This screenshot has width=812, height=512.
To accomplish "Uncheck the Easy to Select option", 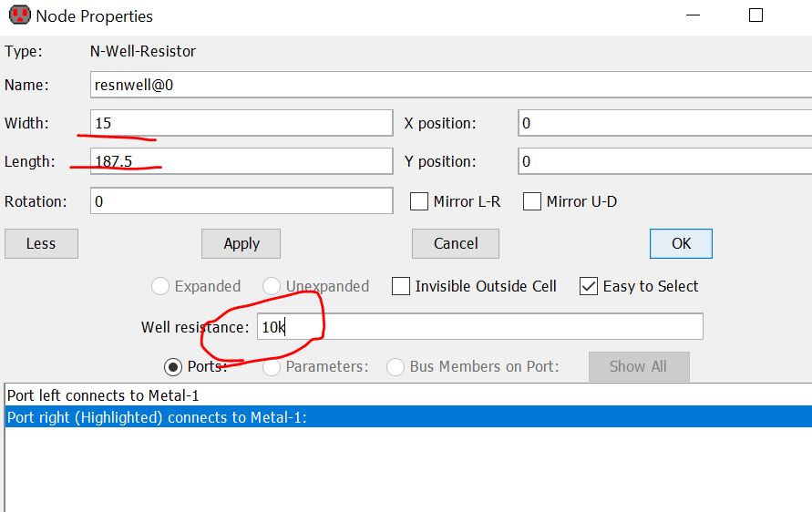I will click(x=589, y=286).
